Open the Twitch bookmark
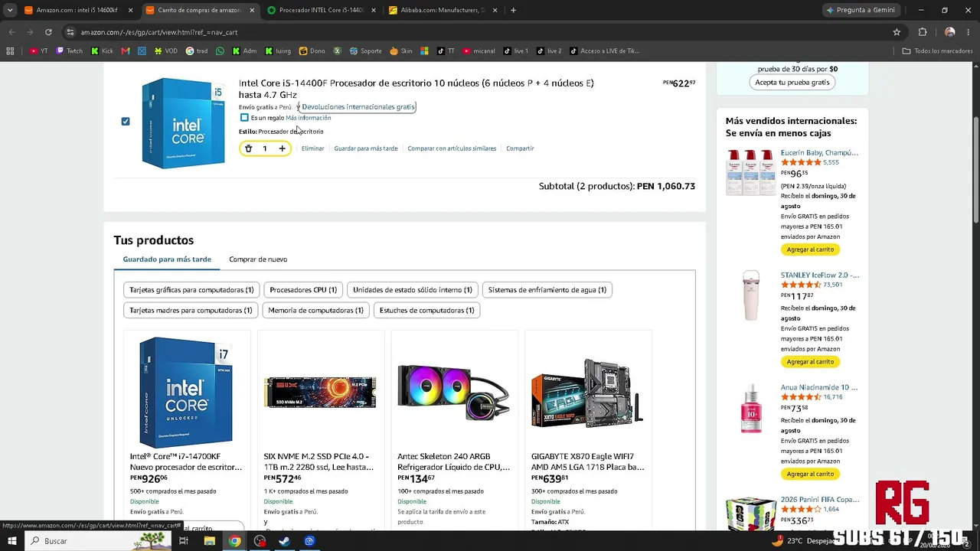 (x=69, y=51)
